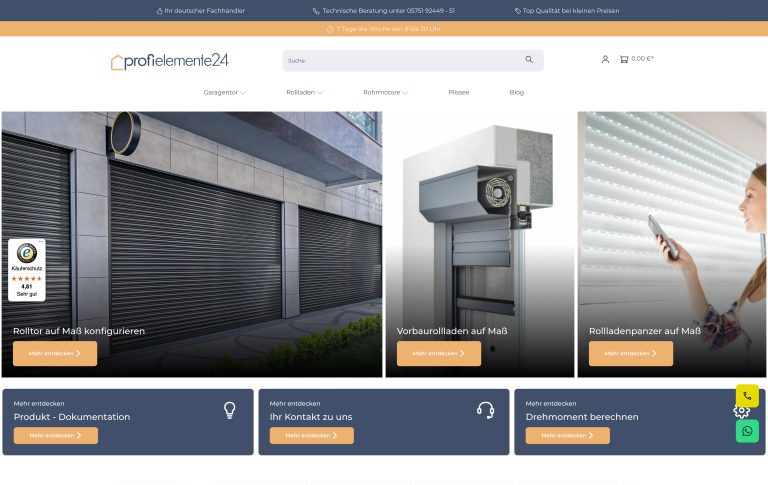Expand the Rollladen dropdown menu
The height and width of the screenshot is (485, 768).
pos(305,92)
